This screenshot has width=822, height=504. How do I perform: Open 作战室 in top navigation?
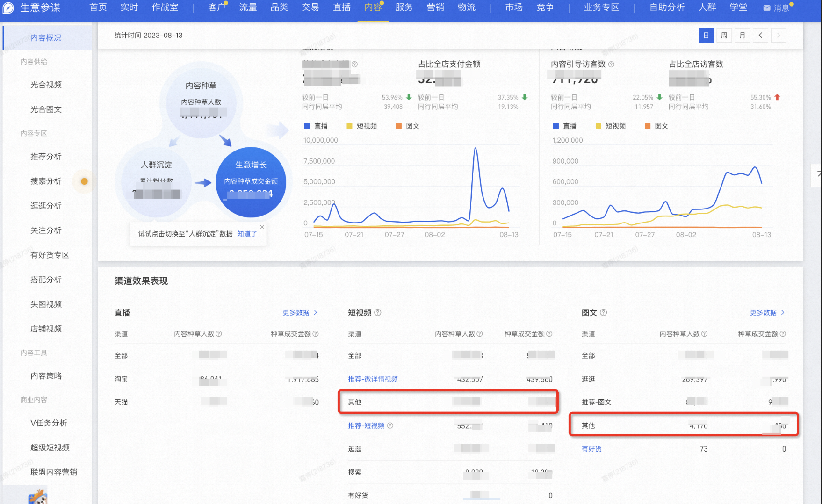point(165,7)
